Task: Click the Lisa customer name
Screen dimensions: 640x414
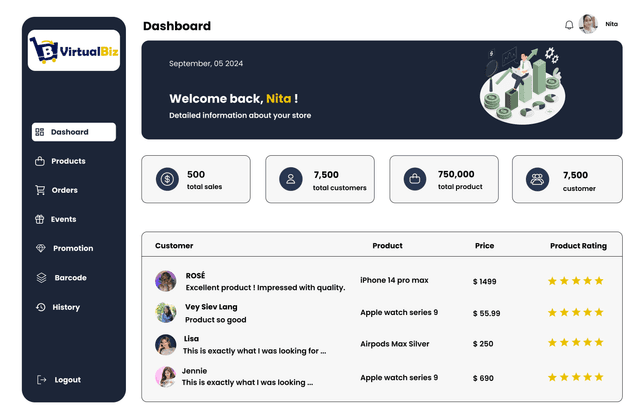Action: point(191,338)
